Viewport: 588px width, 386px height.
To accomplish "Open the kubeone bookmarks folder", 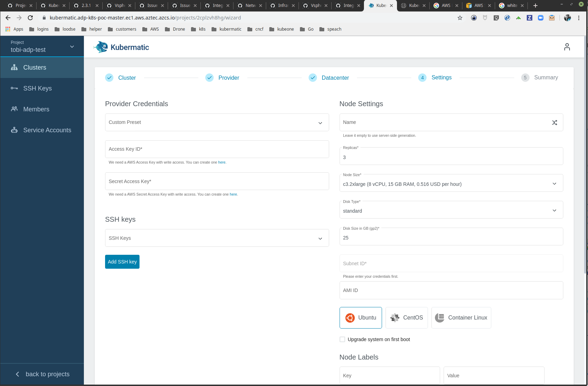I will tap(282, 29).
